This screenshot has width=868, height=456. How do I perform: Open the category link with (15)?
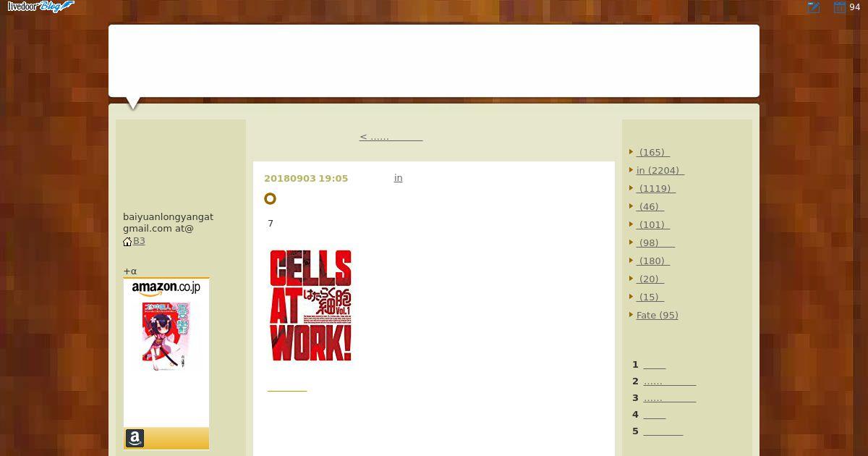tap(650, 297)
